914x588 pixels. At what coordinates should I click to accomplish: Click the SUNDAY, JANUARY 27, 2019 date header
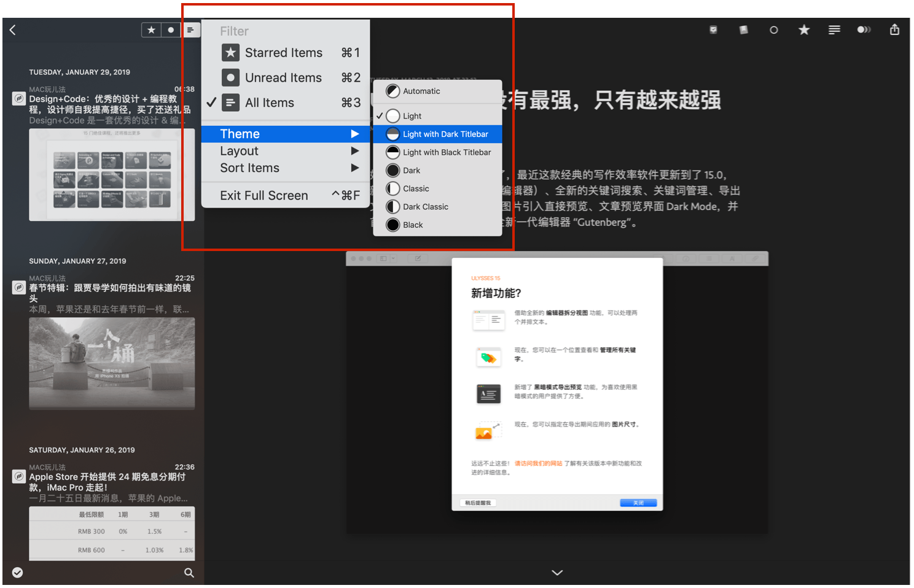pos(78,261)
